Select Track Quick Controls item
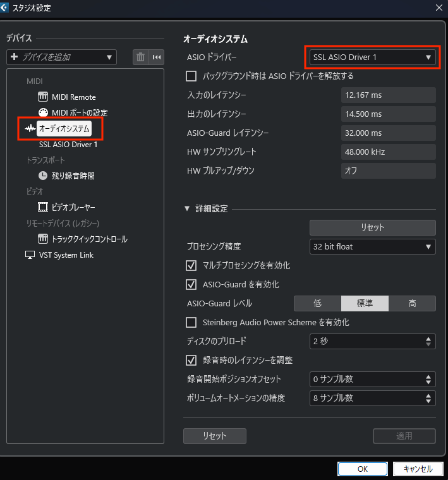The width and height of the screenshot is (448, 480). pos(89,239)
